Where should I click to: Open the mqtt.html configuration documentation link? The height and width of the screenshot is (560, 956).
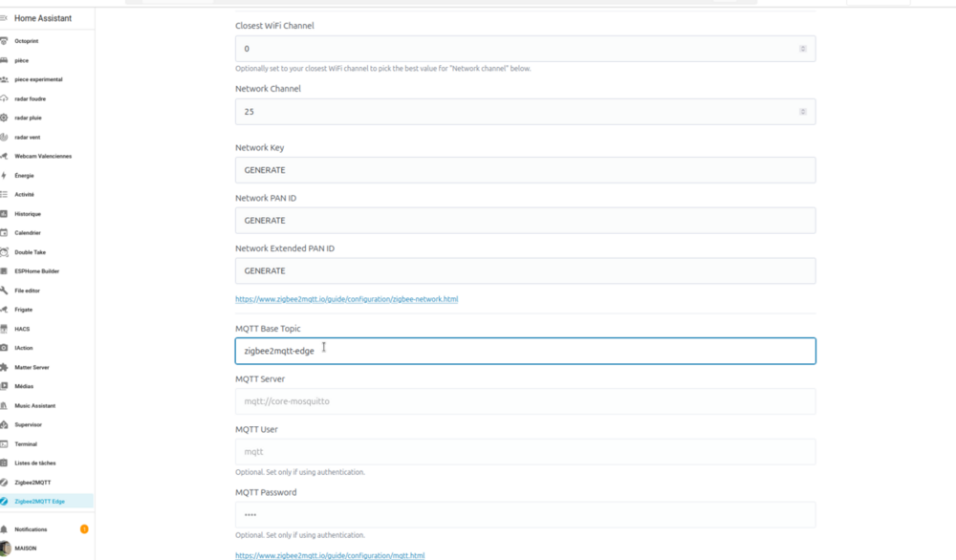(330, 556)
